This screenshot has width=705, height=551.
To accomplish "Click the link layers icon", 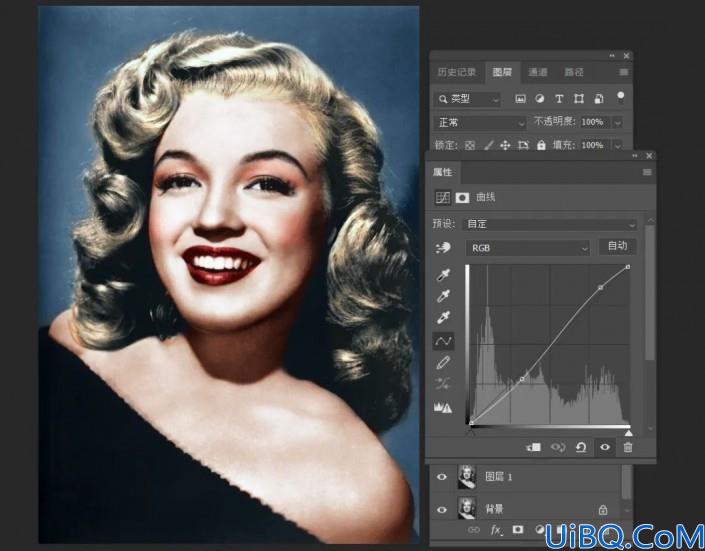I will (473, 530).
